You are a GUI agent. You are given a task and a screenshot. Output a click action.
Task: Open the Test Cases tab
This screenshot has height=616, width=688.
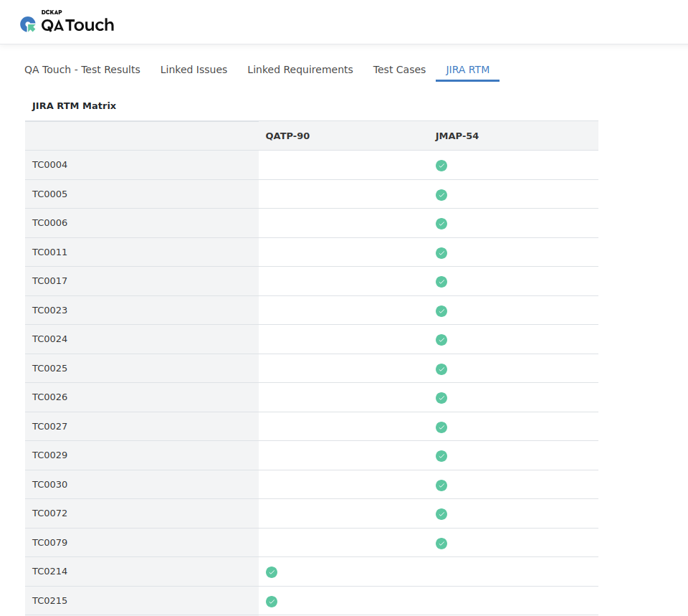399,70
